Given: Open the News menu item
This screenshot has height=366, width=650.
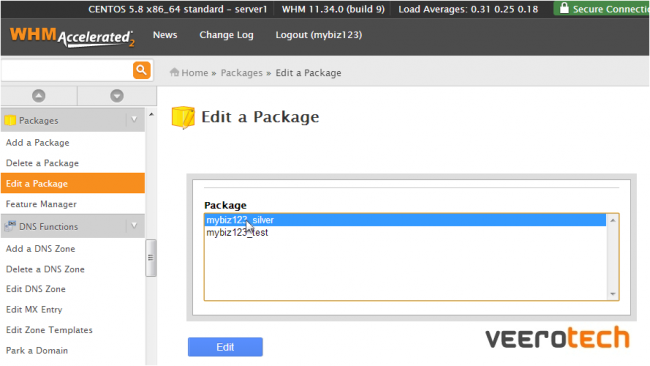Looking at the screenshot, I should 165,35.
